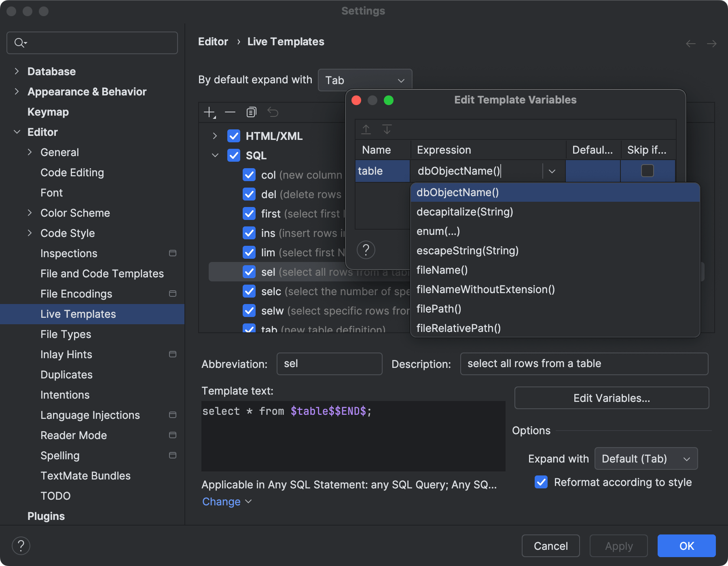The image size is (728, 566).
Task: Restore default live templates
Action: coord(273,112)
